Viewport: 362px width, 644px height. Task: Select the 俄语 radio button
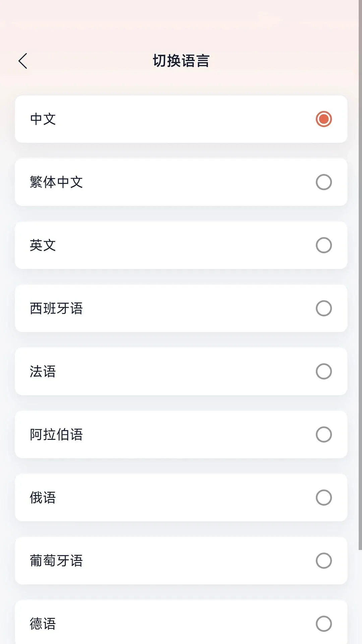[x=323, y=497]
